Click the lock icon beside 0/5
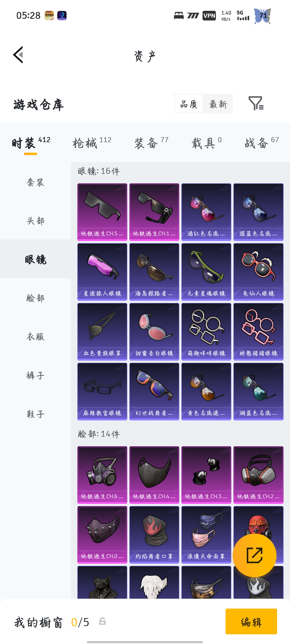 tap(102, 621)
